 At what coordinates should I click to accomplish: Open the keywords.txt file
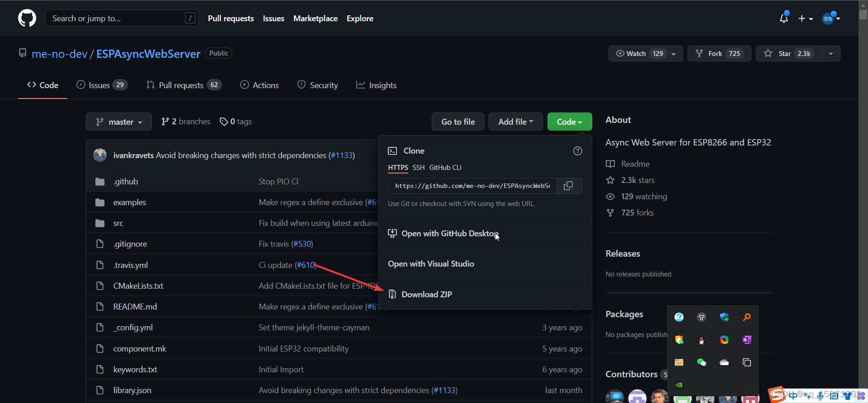tap(135, 369)
